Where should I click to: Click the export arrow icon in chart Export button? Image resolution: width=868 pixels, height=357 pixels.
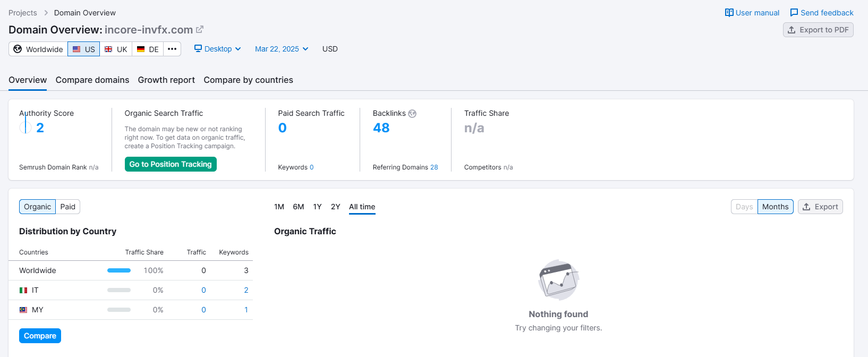[806, 207]
